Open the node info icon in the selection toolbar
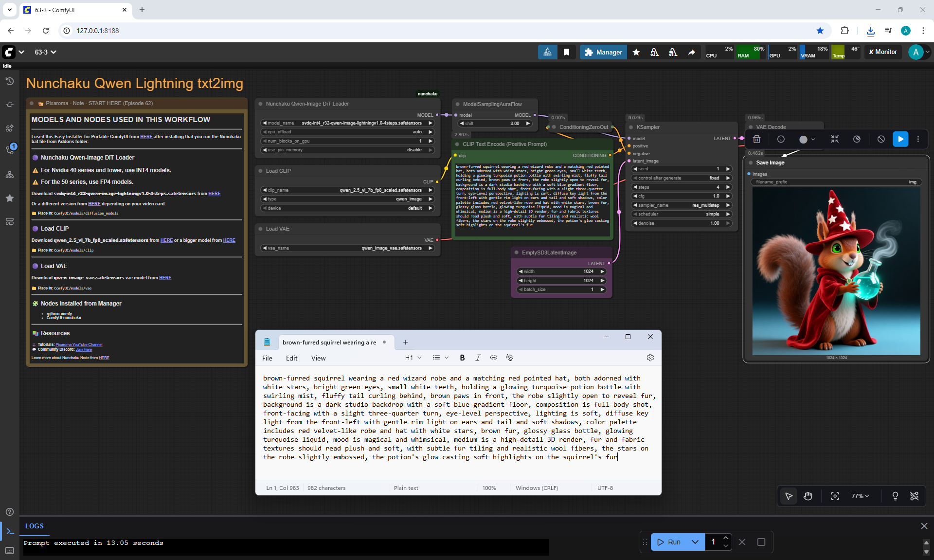Image resolution: width=934 pixels, height=560 pixels. [x=781, y=139]
